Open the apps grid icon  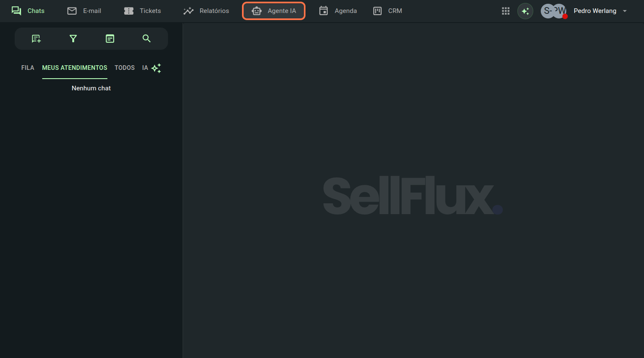click(x=506, y=11)
